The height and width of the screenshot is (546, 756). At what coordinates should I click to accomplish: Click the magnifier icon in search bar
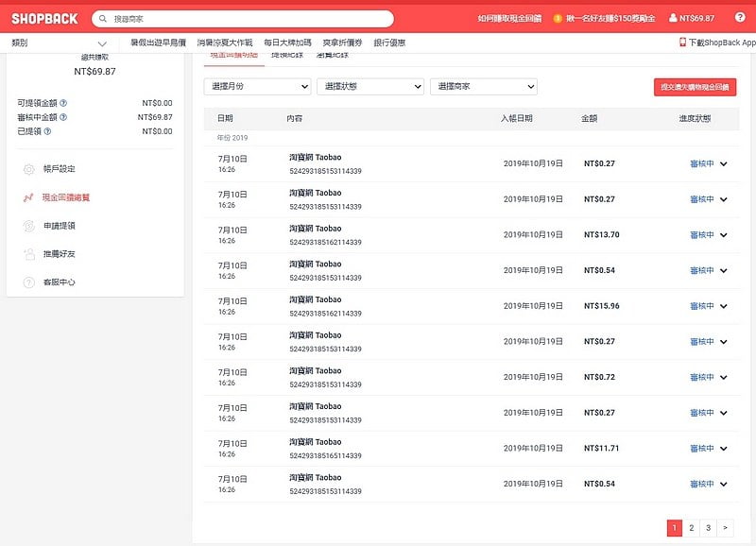(103, 19)
